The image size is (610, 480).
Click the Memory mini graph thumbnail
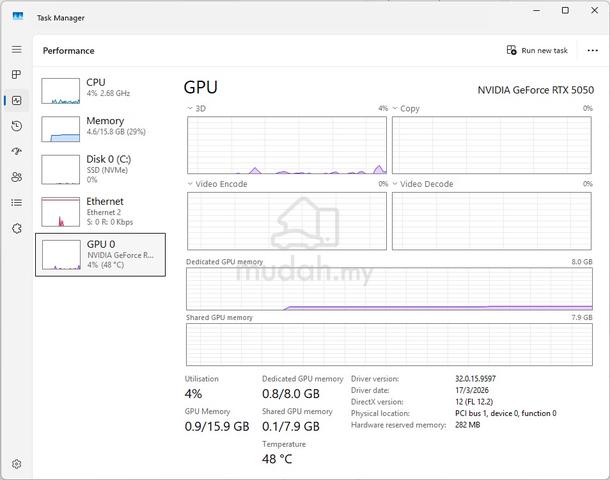point(60,129)
